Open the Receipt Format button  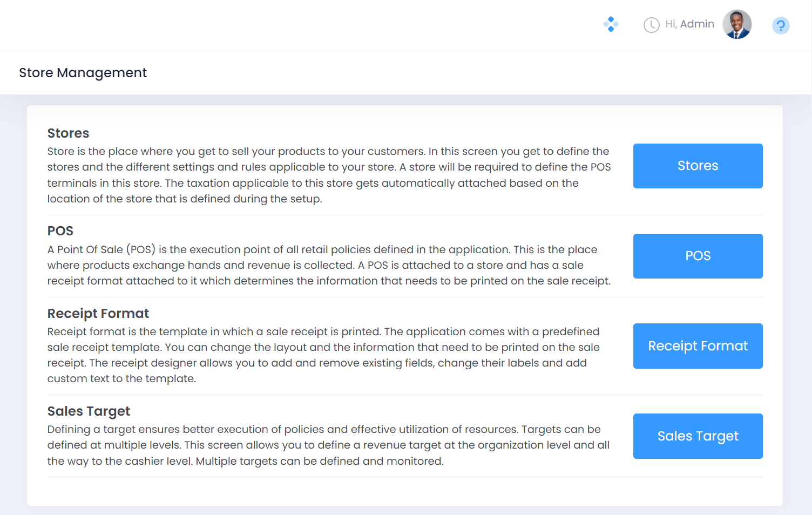(x=698, y=346)
